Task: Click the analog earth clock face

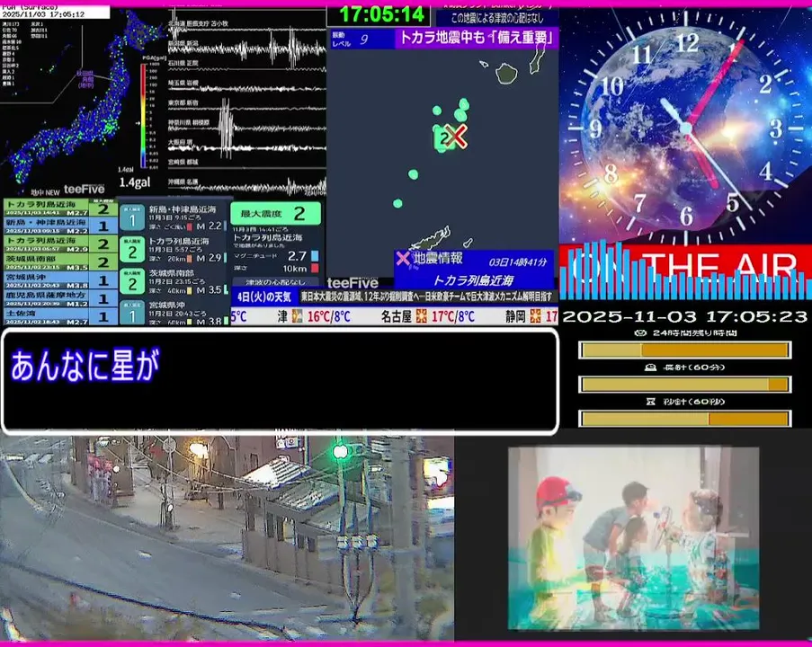Action: (x=685, y=128)
